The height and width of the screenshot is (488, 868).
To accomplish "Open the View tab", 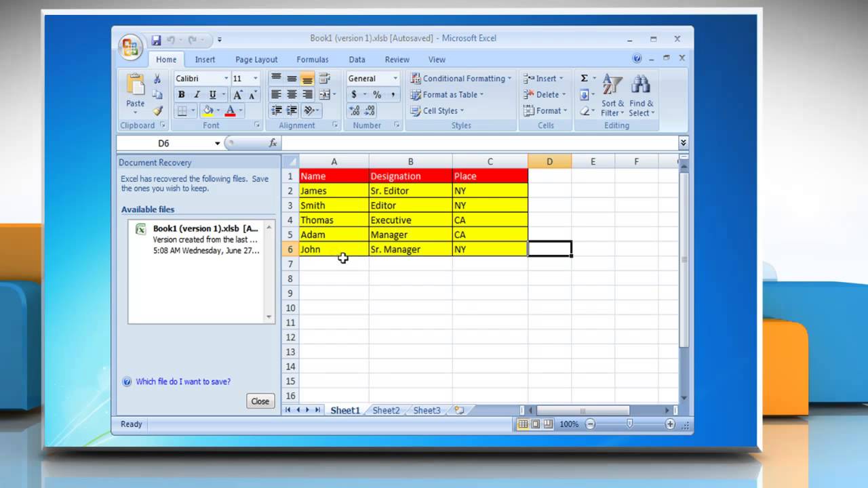I will pos(437,60).
